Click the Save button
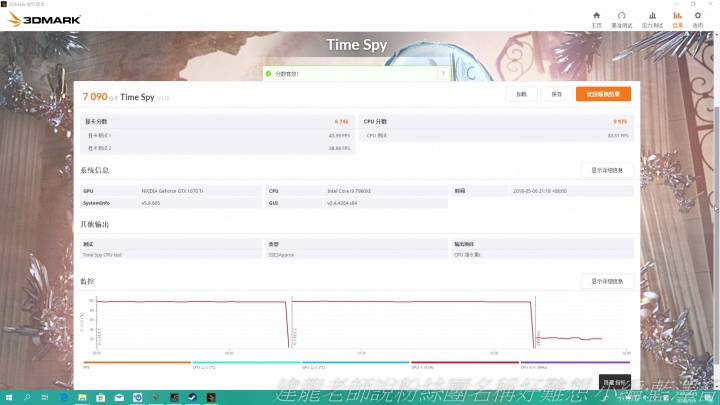 point(557,94)
